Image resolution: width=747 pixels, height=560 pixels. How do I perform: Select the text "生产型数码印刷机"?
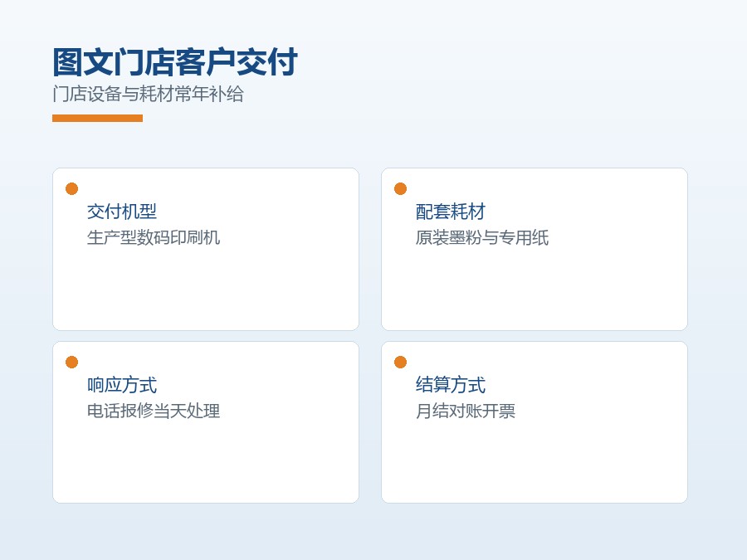pos(154,237)
